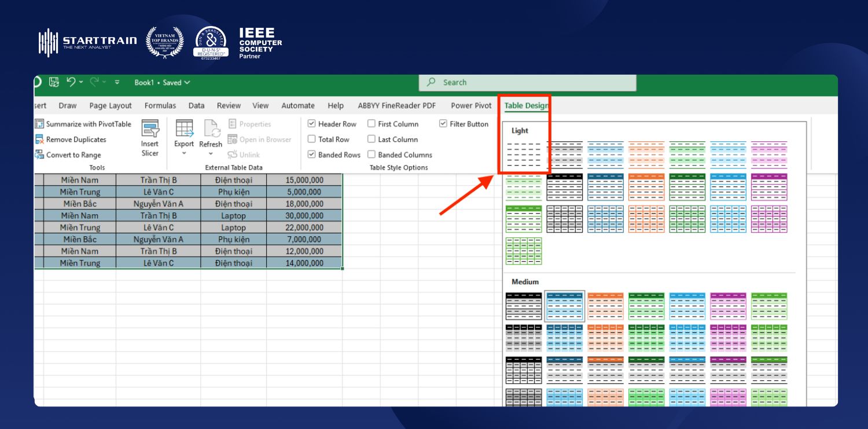This screenshot has width=868, height=429.
Task: Enable the Banded Columns checkbox
Action: click(372, 155)
